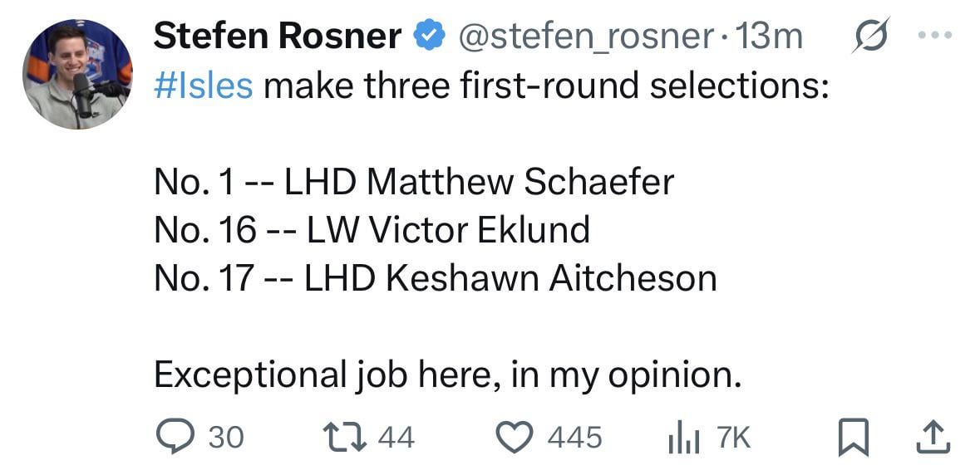Screen dimensions: 980x475
Task: Click the blue verified checkmark badge
Action: [428, 37]
